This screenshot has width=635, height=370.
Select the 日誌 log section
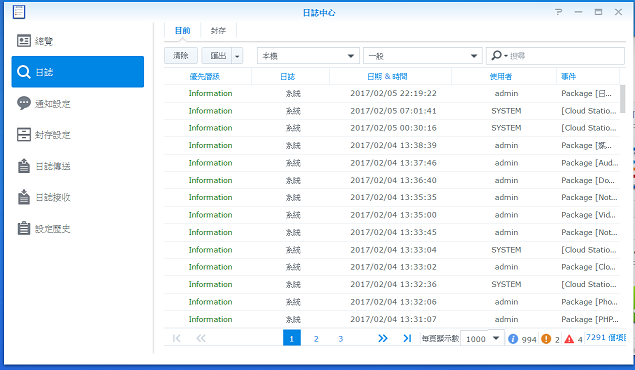coord(77,72)
